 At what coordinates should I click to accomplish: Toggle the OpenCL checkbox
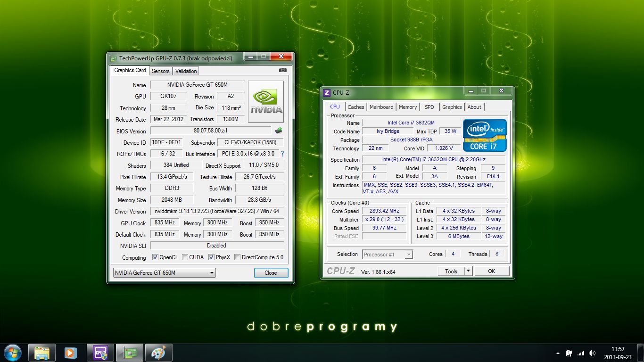[155, 257]
